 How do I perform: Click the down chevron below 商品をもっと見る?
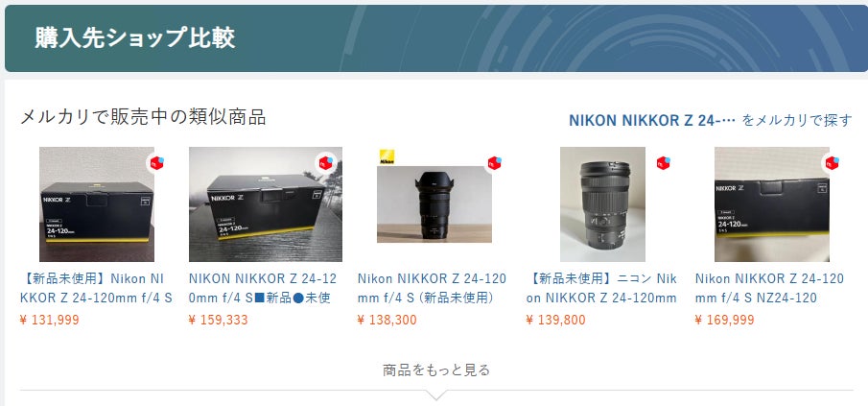click(x=436, y=394)
